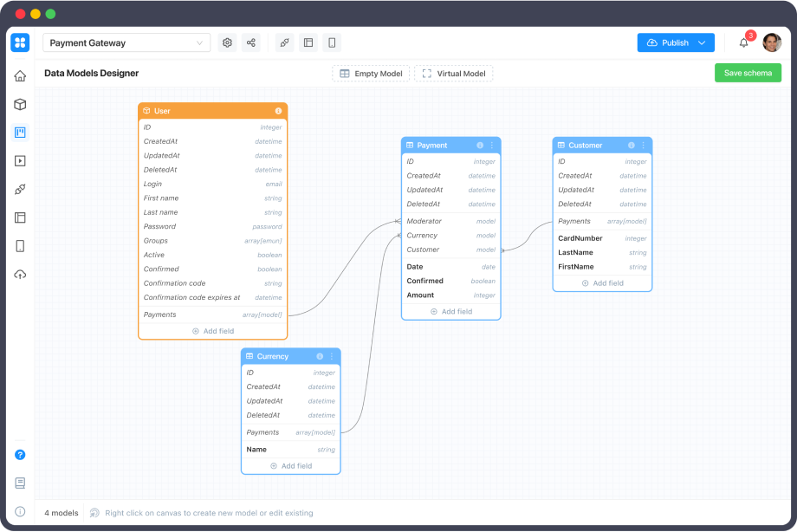The width and height of the screenshot is (797, 532).
Task: Create a new Empty Model
Action: [371, 73]
